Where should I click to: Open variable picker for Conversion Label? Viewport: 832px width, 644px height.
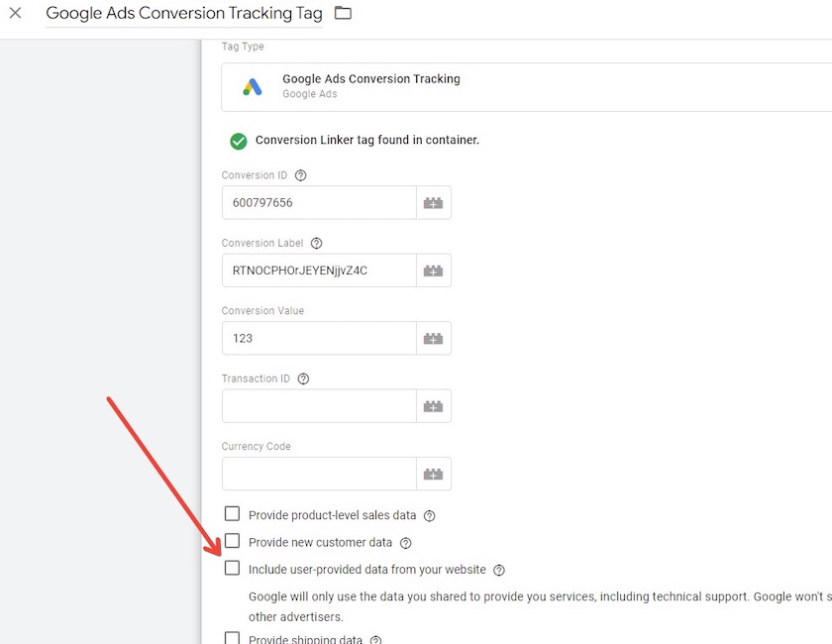(x=433, y=270)
